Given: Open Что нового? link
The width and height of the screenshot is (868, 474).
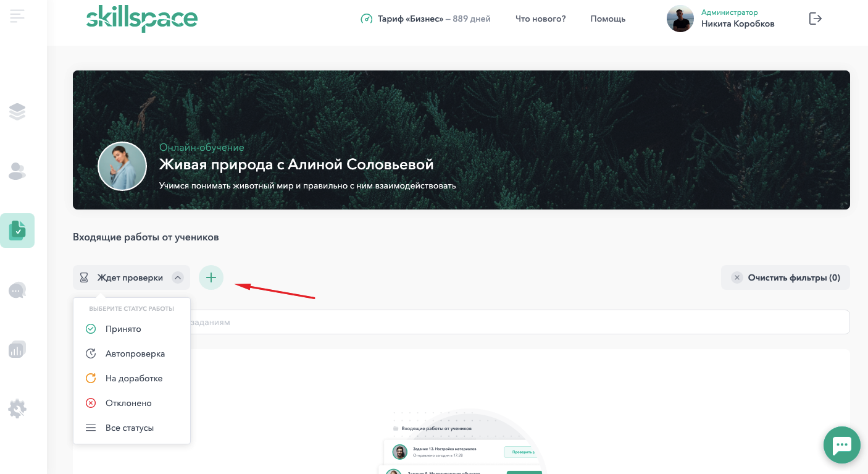Looking at the screenshot, I should coord(541,19).
